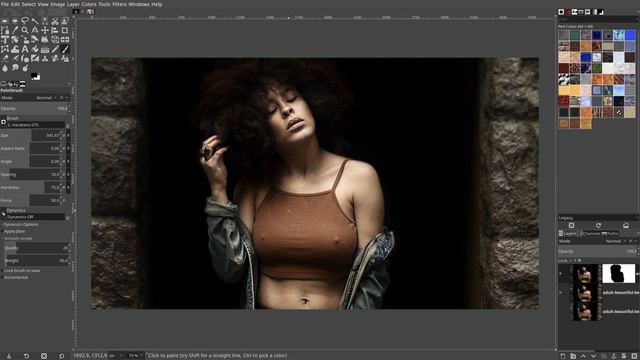This screenshot has width=640, height=360.
Task: Switch to the Channels tab
Action: (591, 233)
